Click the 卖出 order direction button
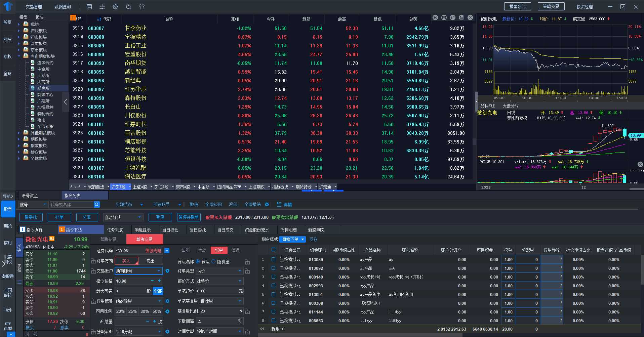 coord(151,261)
